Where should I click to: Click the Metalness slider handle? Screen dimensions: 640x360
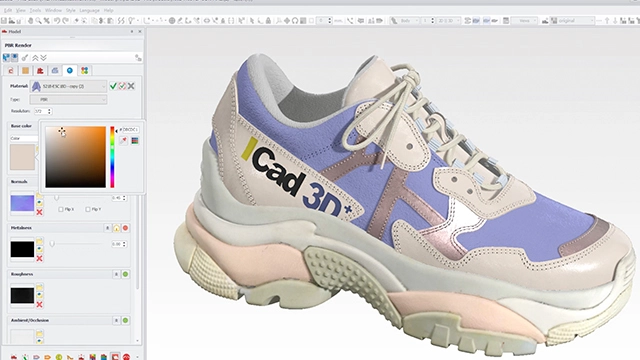[x=52, y=244]
